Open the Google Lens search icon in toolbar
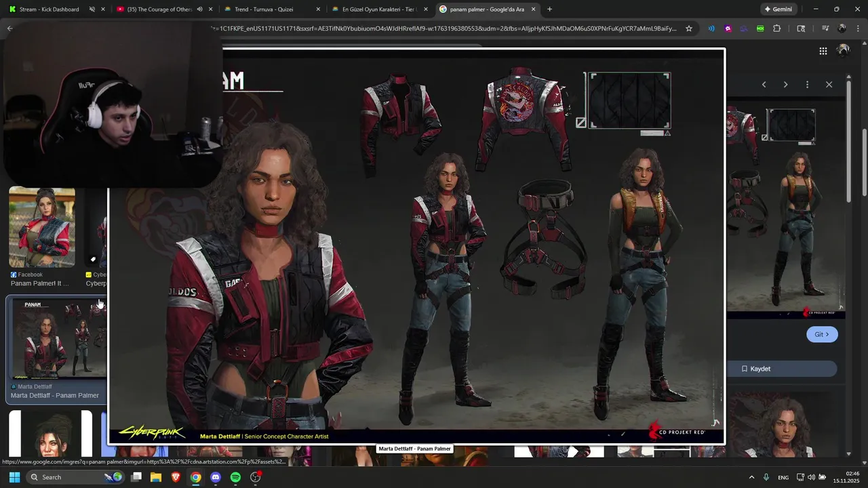The width and height of the screenshot is (868, 488). 801,28
